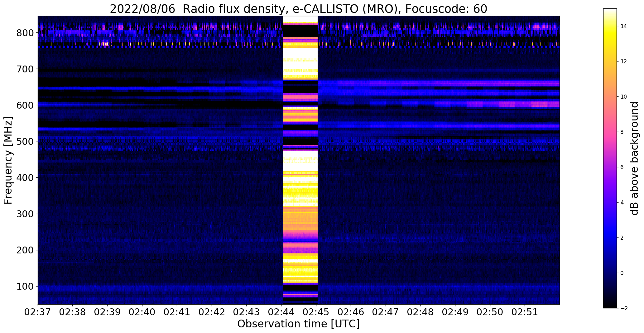
Task: Click the bright saturated burst column near 02:44
Action: [x=300, y=160]
